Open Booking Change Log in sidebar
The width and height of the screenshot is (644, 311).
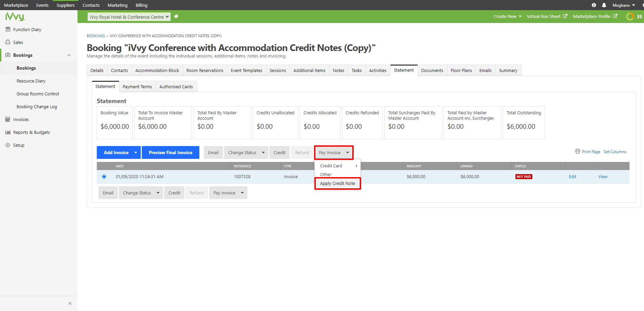(37, 106)
